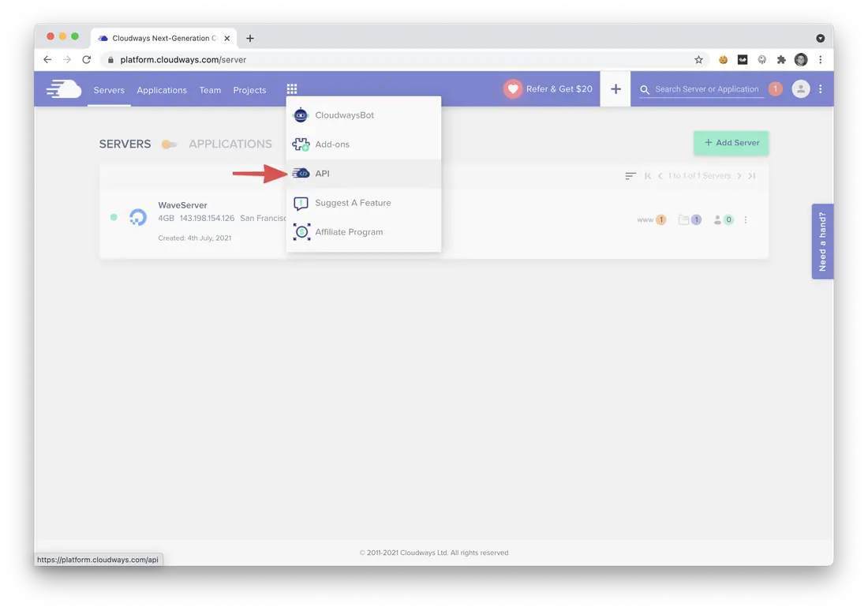Click the copyright footer text
The width and height of the screenshot is (868, 611).
click(434, 553)
